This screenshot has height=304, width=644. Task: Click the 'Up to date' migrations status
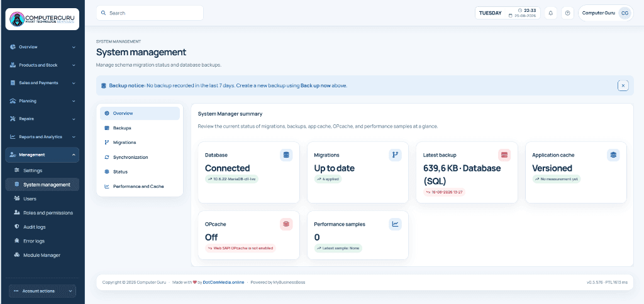pyautogui.click(x=335, y=168)
